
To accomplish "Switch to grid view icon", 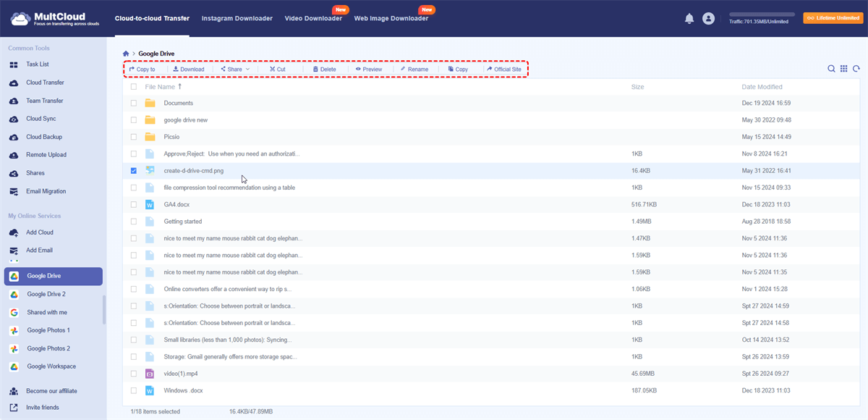I will pyautogui.click(x=843, y=69).
